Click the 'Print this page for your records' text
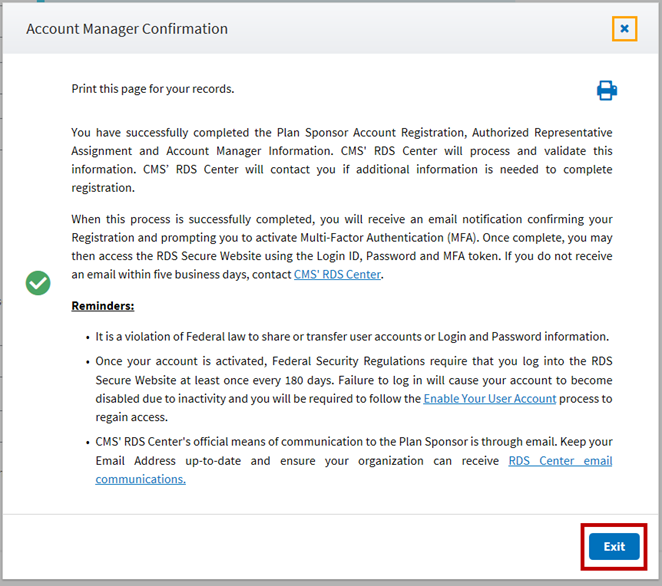 click(153, 89)
